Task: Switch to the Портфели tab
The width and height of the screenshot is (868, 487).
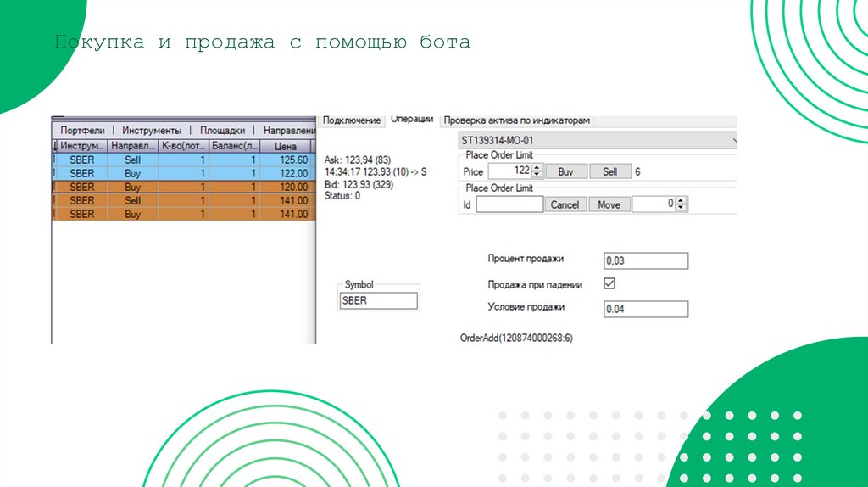Action: (x=82, y=131)
